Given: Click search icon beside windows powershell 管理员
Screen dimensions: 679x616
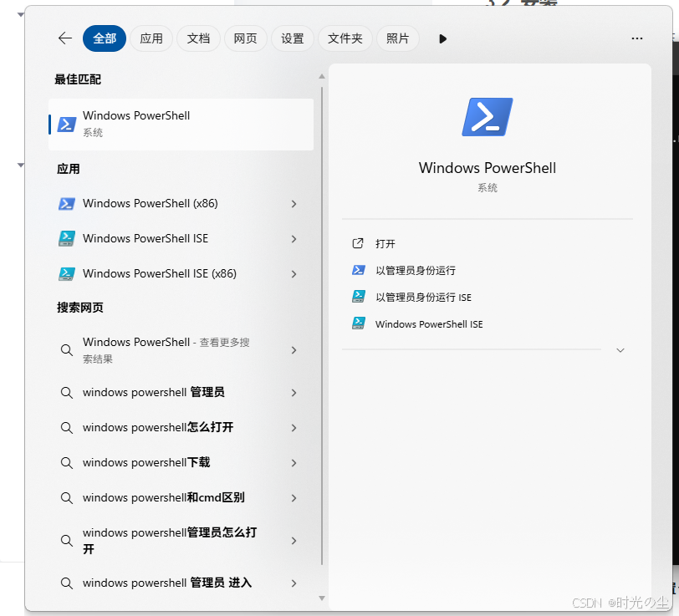Looking at the screenshot, I should pos(67,393).
